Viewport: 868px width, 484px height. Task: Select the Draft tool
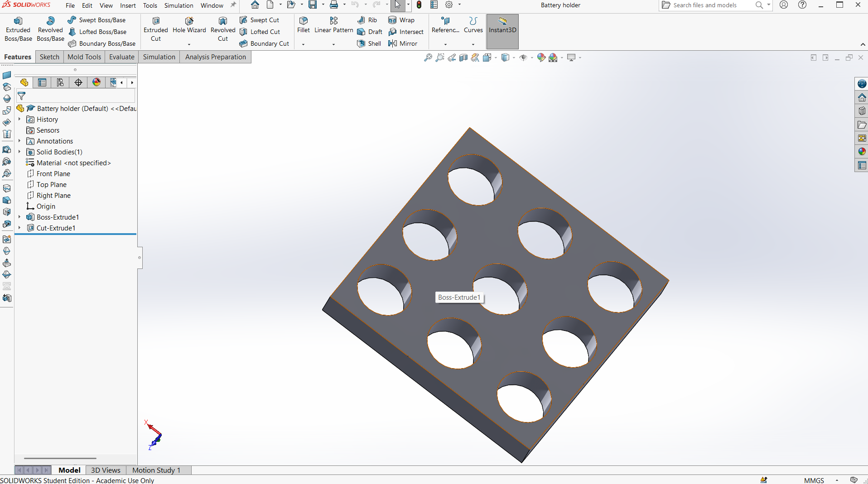point(370,32)
